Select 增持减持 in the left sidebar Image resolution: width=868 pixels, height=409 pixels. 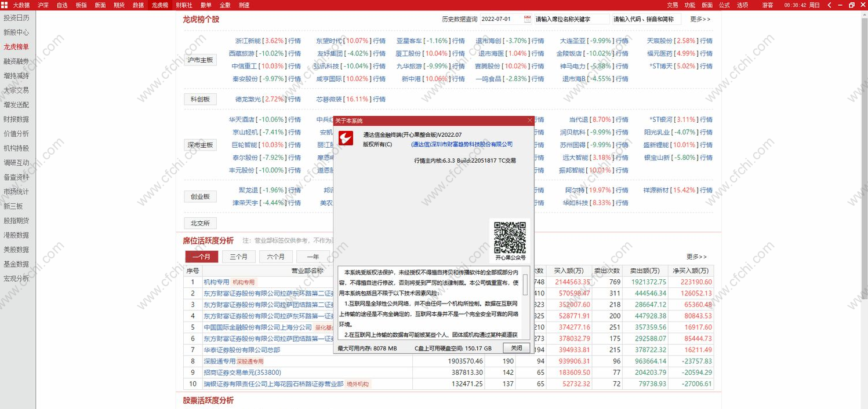point(16,76)
